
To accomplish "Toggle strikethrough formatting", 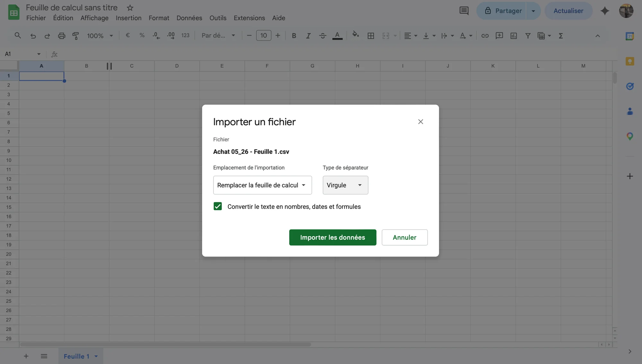I will pyautogui.click(x=323, y=36).
